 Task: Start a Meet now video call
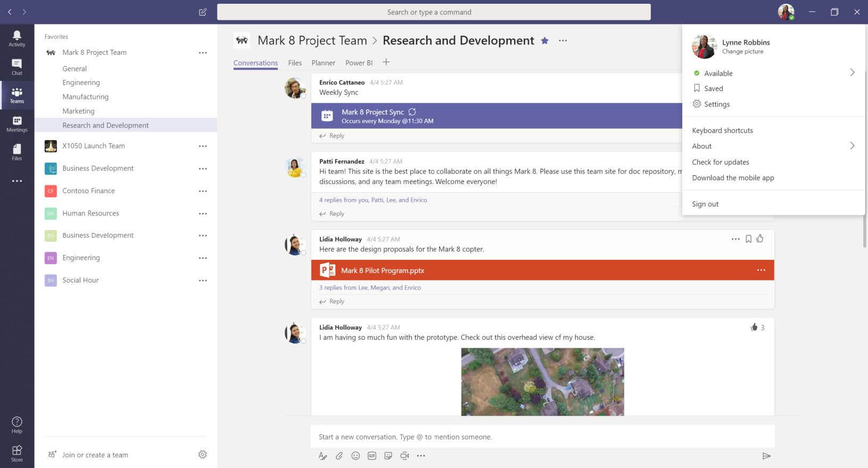click(404, 456)
